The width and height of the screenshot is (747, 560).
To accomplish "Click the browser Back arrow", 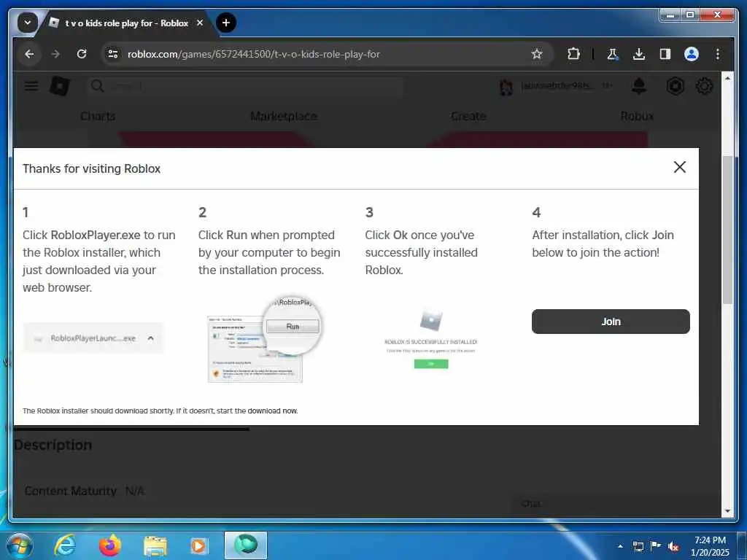I will coord(29,54).
